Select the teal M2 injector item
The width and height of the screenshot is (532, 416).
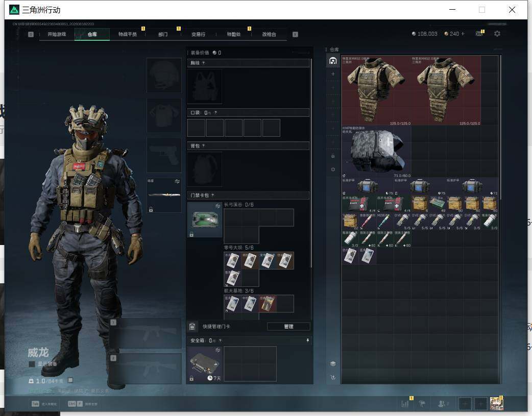click(x=385, y=221)
